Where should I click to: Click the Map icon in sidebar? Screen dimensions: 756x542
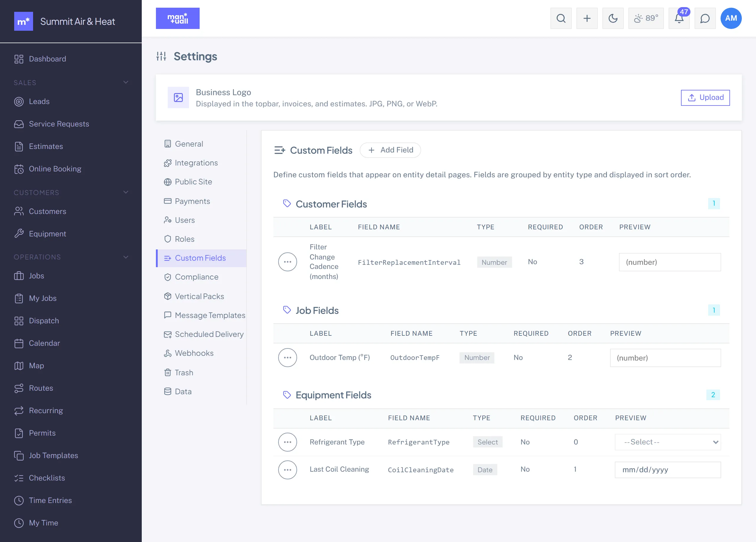(19, 366)
